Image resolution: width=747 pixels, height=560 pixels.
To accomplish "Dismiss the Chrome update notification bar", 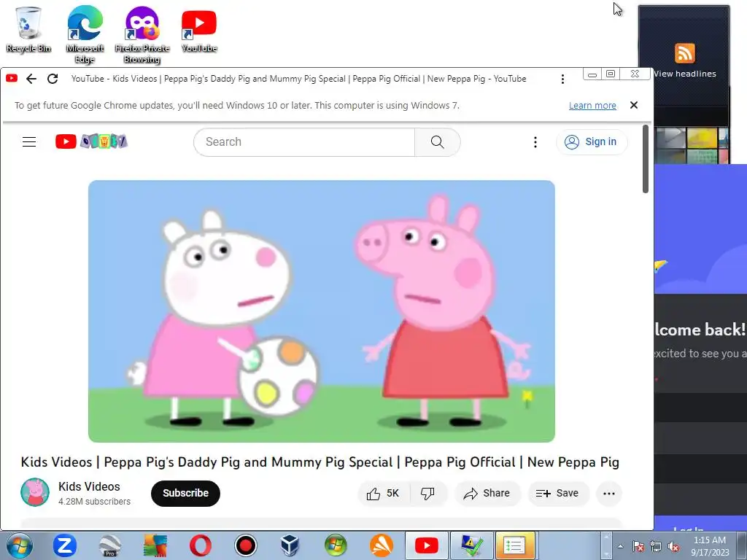I will coord(634,105).
